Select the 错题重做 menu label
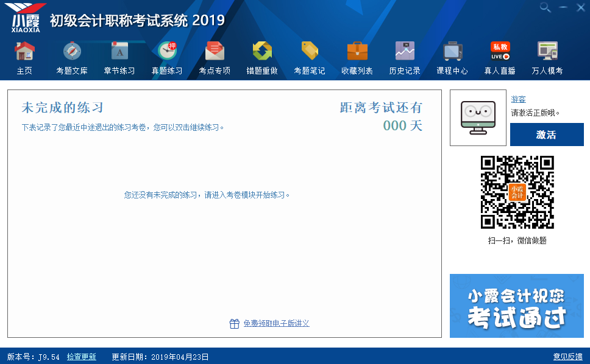Viewport: 590px width, 364px height. pos(262,71)
